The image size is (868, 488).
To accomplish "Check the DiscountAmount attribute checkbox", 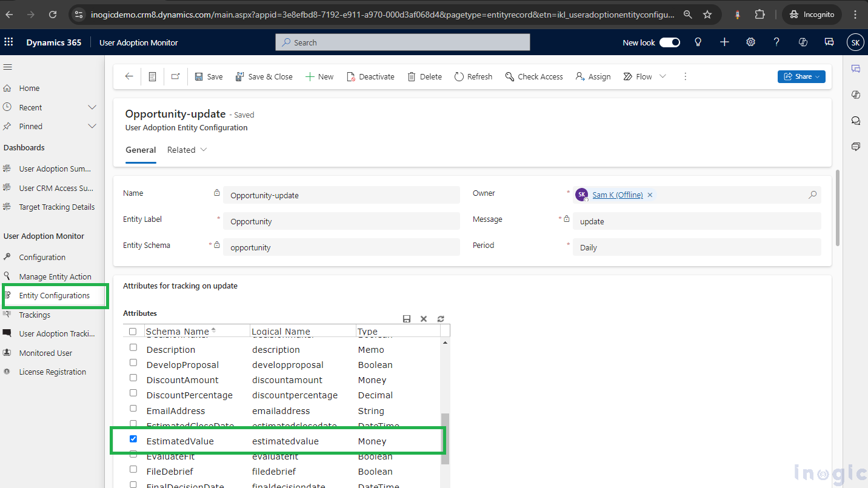I will coord(133,378).
